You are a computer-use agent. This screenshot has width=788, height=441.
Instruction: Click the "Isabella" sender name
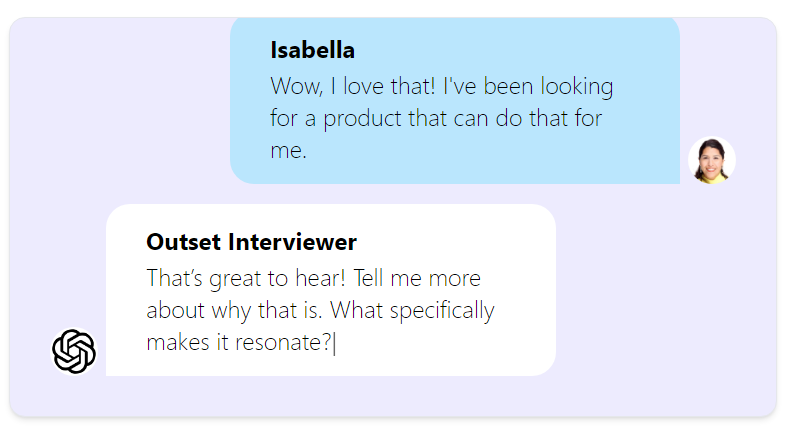click(x=312, y=50)
